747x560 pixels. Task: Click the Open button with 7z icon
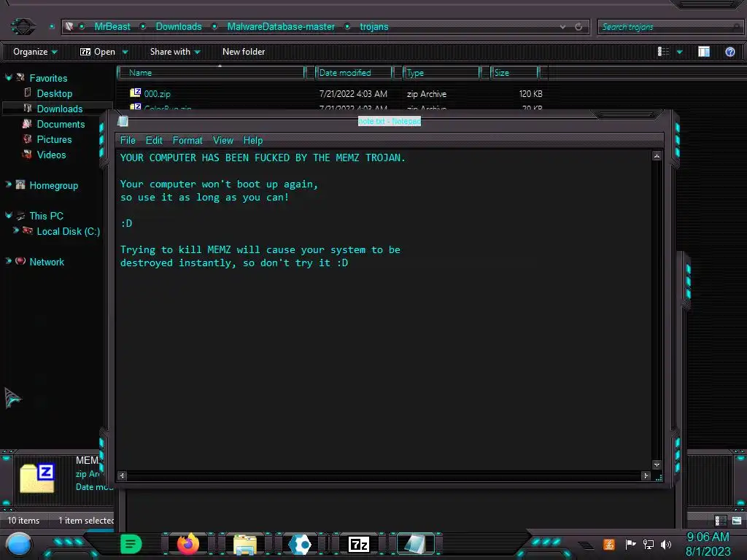98,52
